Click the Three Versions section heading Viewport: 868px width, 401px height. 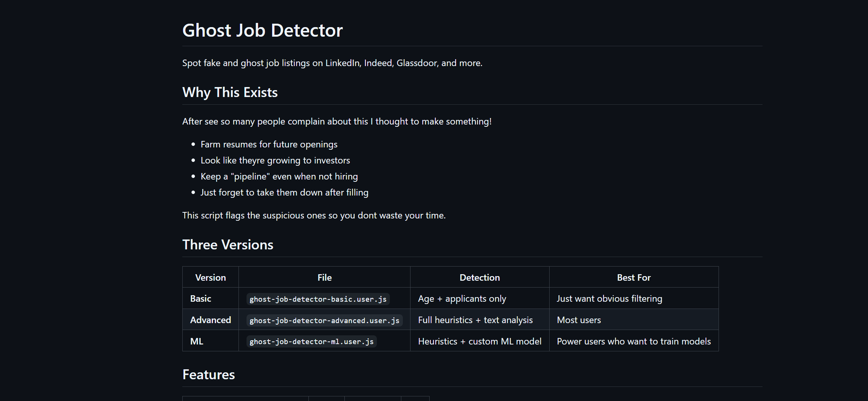tap(227, 245)
